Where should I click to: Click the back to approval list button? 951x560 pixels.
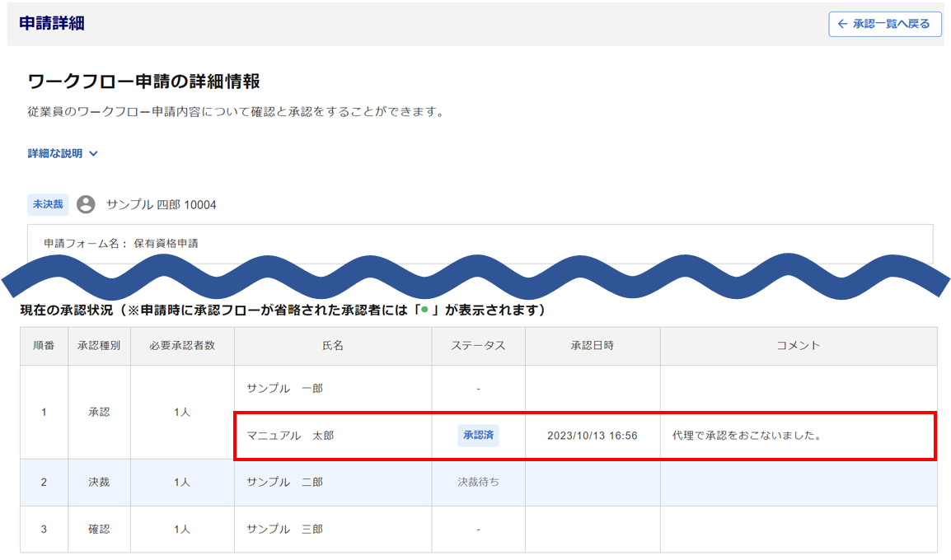[x=884, y=24]
